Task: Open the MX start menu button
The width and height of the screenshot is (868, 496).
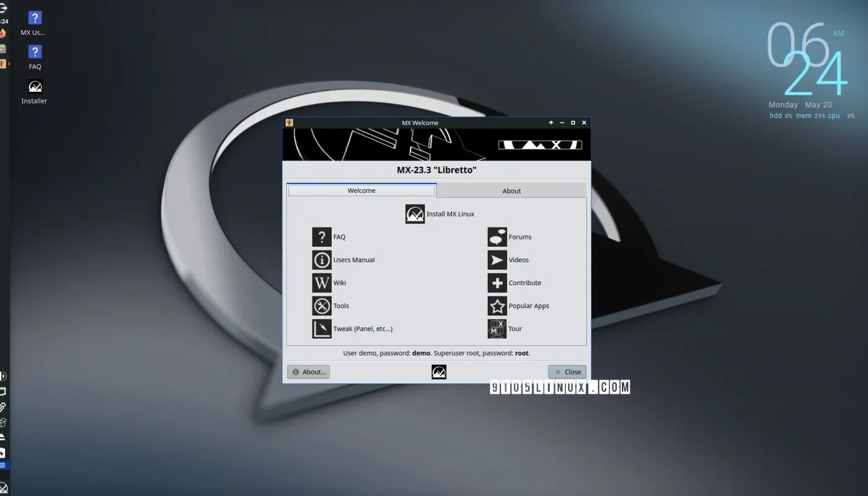Action: pyautogui.click(x=4, y=488)
